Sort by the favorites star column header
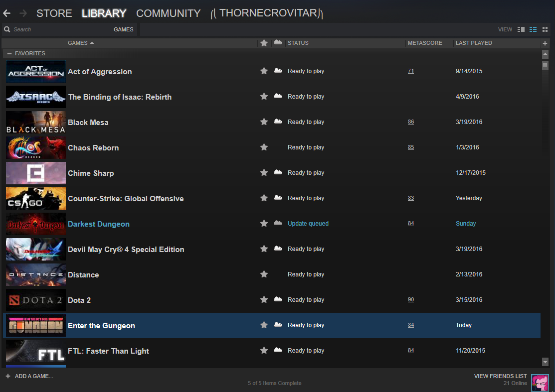 264,43
